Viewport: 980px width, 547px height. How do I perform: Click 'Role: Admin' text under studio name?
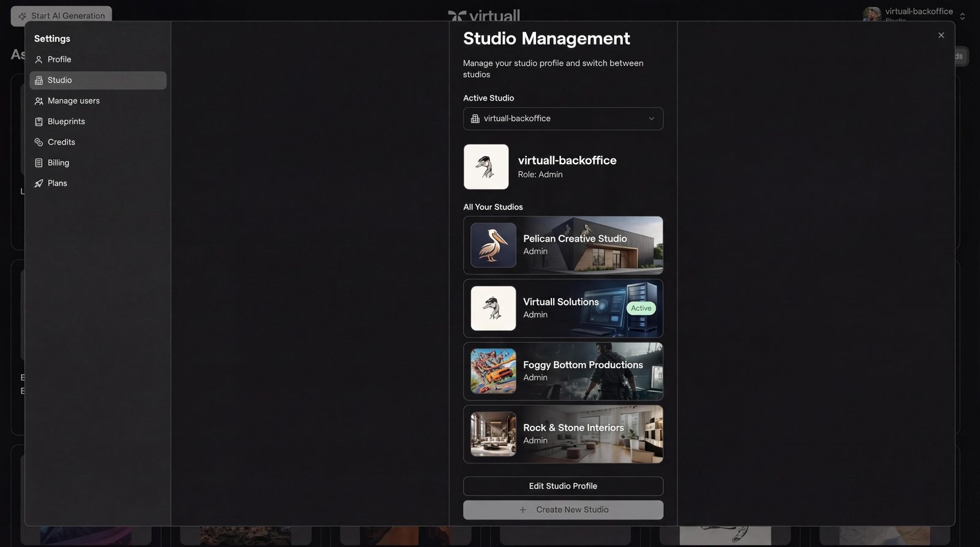tap(540, 175)
